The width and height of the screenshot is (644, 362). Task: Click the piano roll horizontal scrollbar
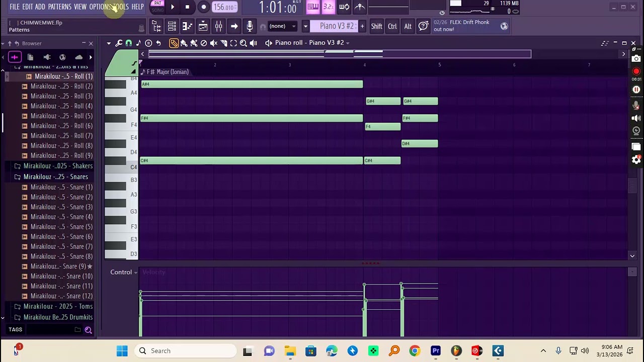tap(340, 54)
